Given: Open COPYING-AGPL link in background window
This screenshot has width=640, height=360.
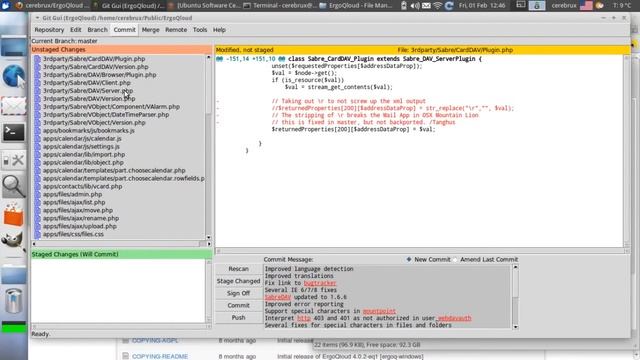Looking at the screenshot, I should [155, 340].
